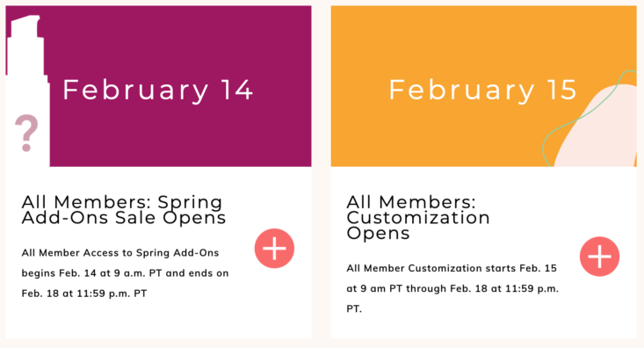Click the 'Feb. 18 at 11:59 p.m. PT' line
This screenshot has width=644, height=348.
coord(84,294)
